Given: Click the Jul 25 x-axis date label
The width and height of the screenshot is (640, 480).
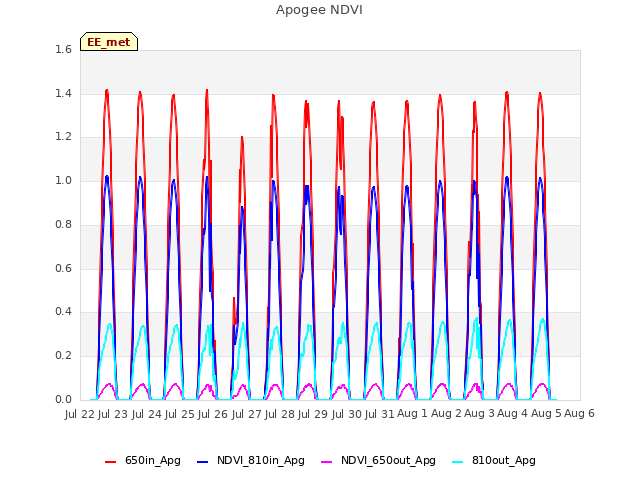Looking at the screenshot, I should [x=180, y=414].
